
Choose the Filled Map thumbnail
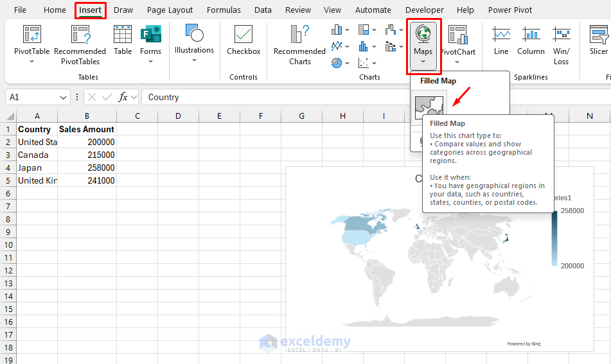pyautogui.click(x=429, y=107)
